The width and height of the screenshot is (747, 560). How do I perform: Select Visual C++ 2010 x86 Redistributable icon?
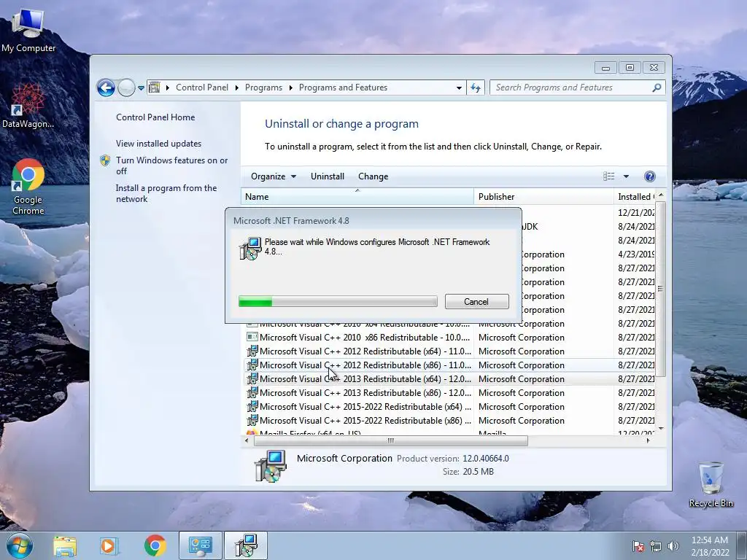252,337
